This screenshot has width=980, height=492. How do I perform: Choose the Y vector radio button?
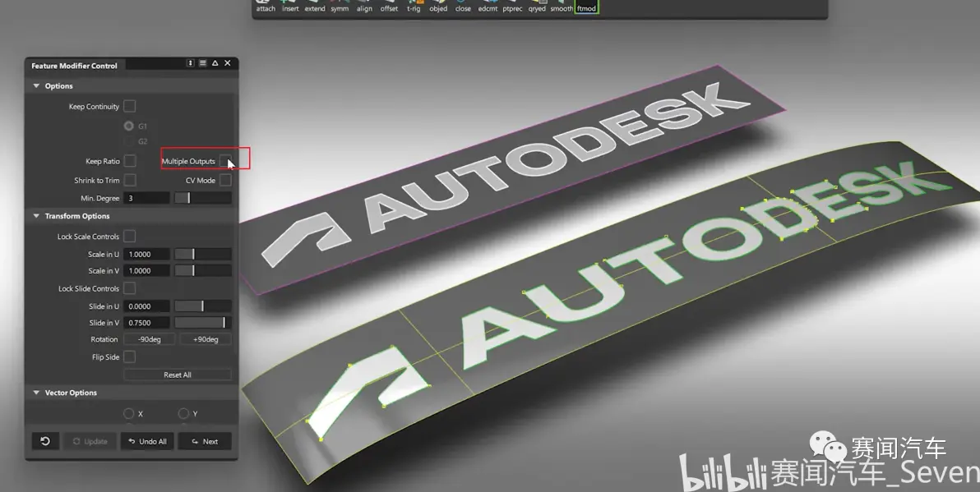[183, 413]
